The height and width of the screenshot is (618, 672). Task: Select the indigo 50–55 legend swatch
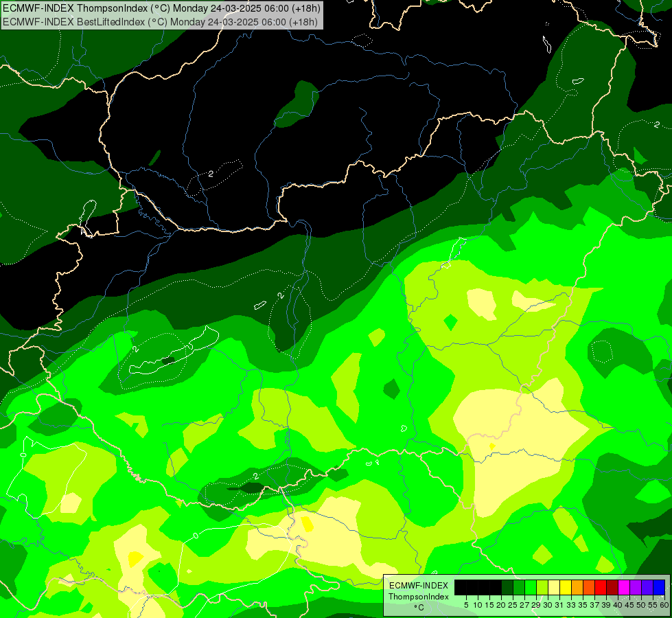point(647,587)
